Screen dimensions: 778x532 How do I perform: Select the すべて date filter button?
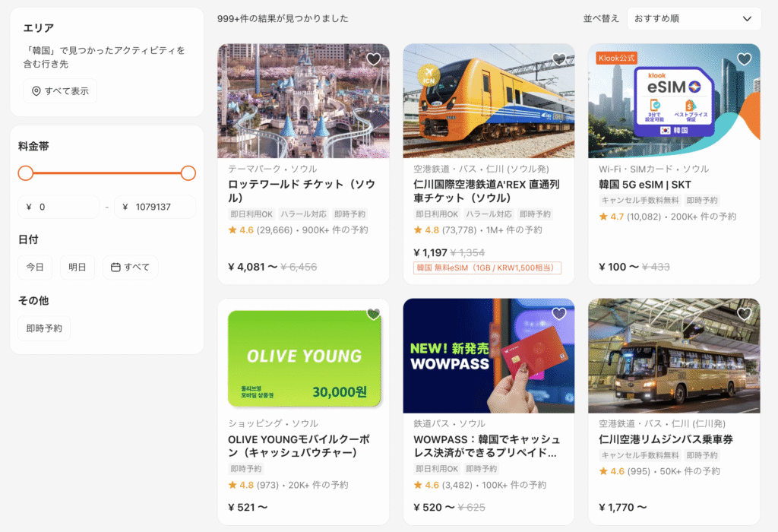point(130,267)
